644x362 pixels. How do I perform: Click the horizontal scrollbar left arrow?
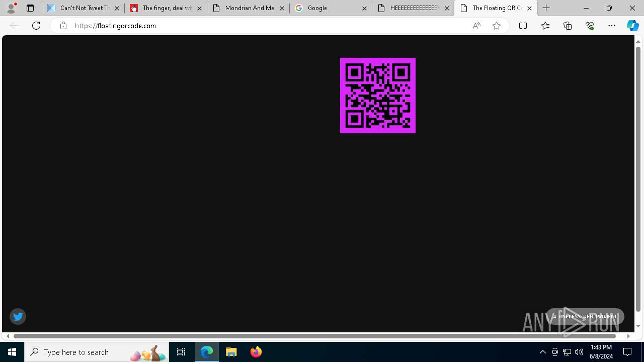(7, 336)
